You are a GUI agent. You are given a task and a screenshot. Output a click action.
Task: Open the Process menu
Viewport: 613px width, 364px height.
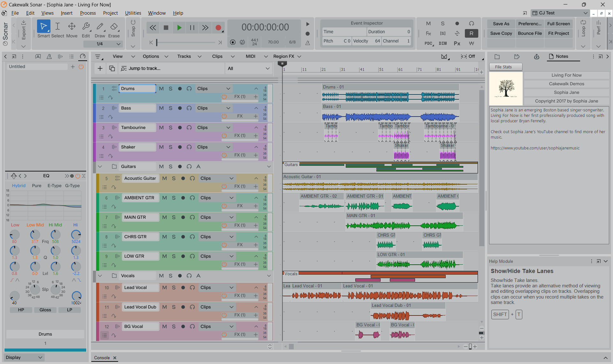(88, 13)
